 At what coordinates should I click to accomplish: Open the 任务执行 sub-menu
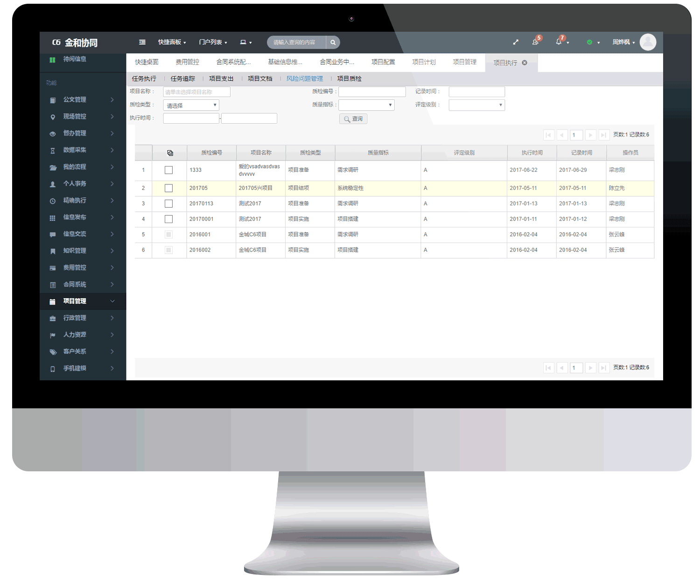point(144,79)
